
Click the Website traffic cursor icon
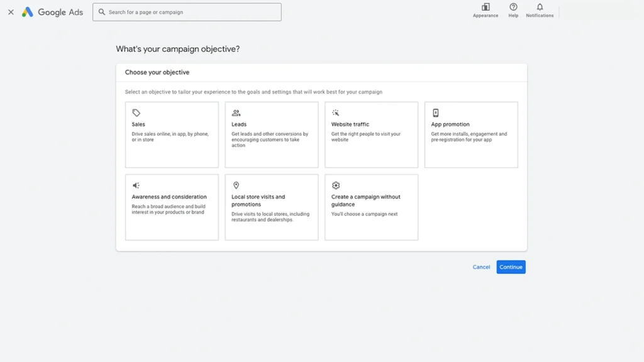[336, 112]
